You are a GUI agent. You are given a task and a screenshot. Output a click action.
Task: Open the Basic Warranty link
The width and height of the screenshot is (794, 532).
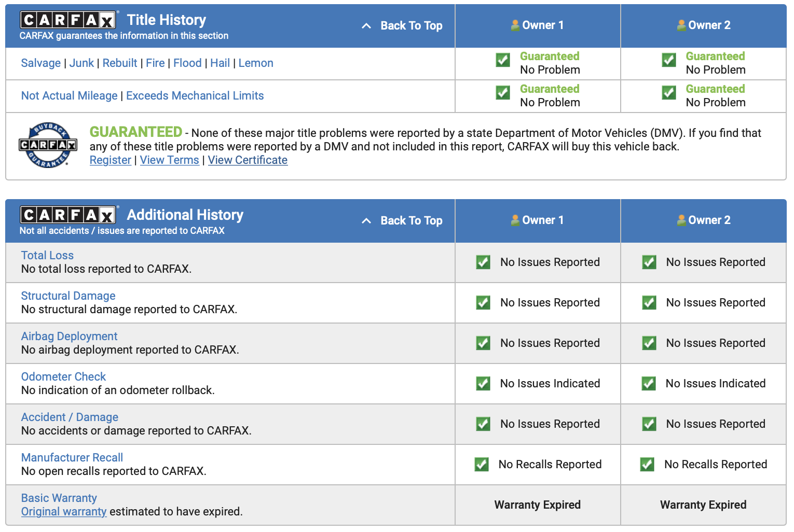(x=59, y=498)
